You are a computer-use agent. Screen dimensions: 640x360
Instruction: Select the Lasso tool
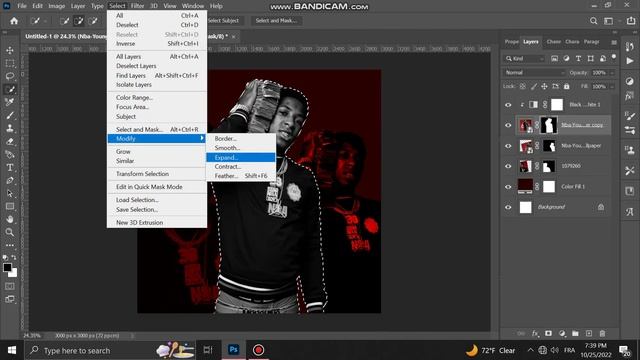[10, 76]
